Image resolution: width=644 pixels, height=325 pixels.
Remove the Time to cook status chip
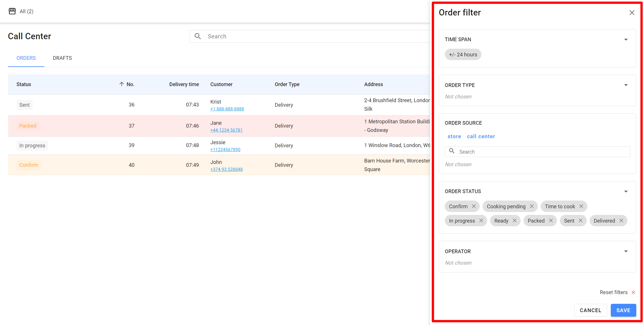pyautogui.click(x=581, y=206)
